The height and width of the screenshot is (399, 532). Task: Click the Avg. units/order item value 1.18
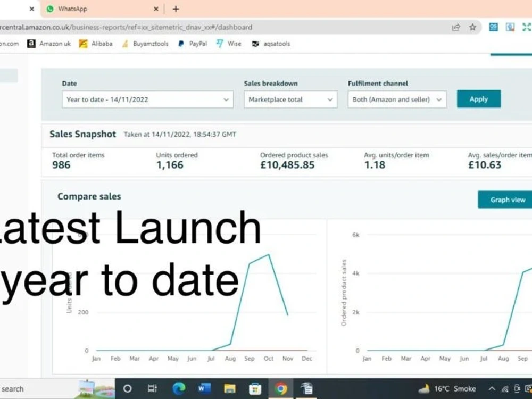[375, 165]
